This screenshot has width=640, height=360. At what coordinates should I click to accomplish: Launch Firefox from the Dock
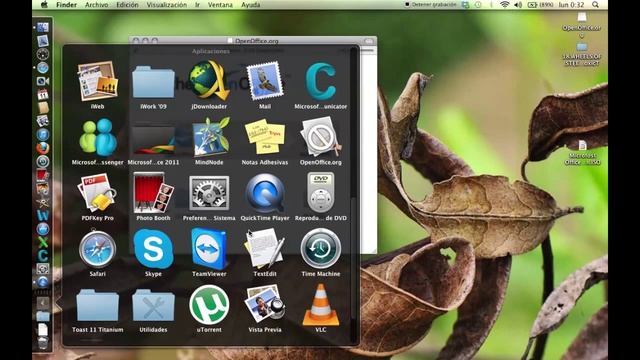(x=42, y=148)
